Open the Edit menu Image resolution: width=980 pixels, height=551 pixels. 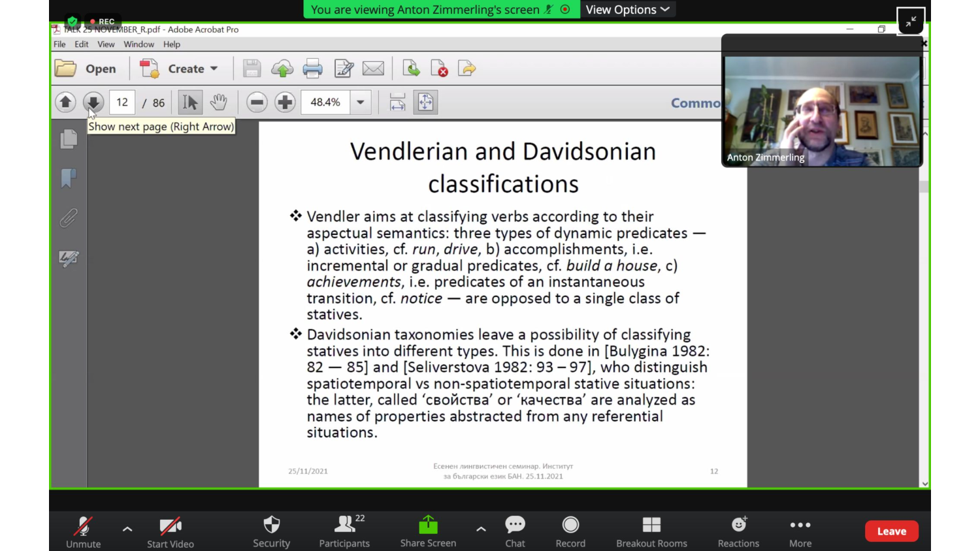point(81,44)
